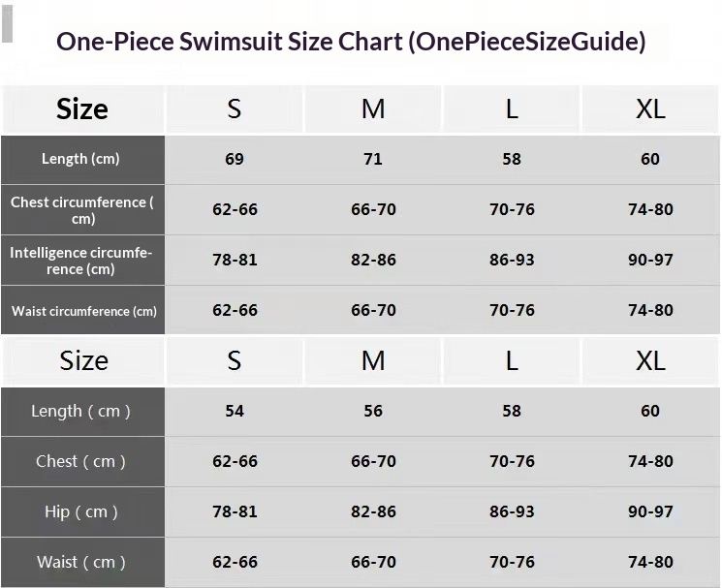Click the Waist circumference (cm) label
The width and height of the screenshot is (722, 588).
[x=83, y=311]
